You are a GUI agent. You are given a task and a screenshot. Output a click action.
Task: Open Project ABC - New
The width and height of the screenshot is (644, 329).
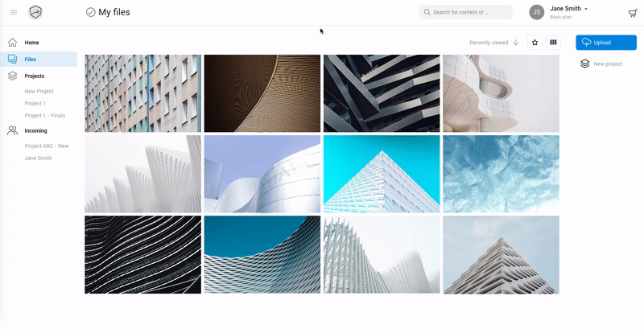pyautogui.click(x=47, y=146)
